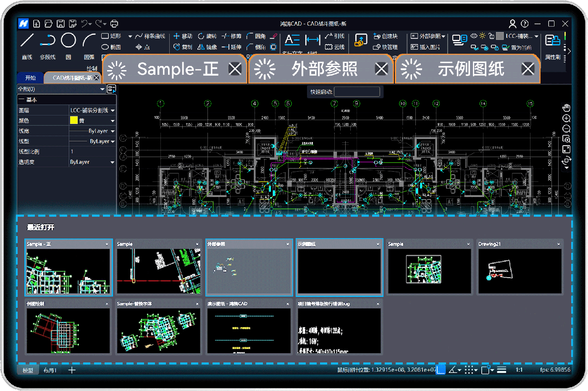Select the 直线 (Line) drawing tool
The height and width of the screenshot is (391, 588).
[27, 41]
